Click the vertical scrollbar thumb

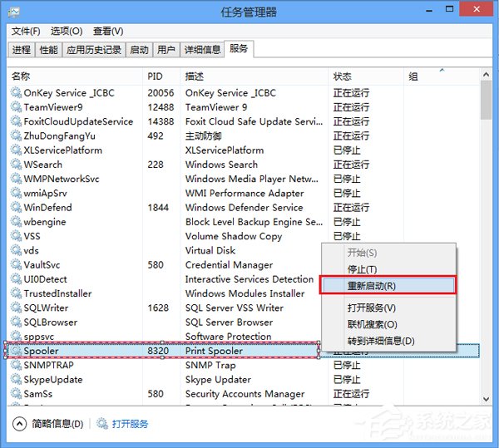click(x=486, y=101)
